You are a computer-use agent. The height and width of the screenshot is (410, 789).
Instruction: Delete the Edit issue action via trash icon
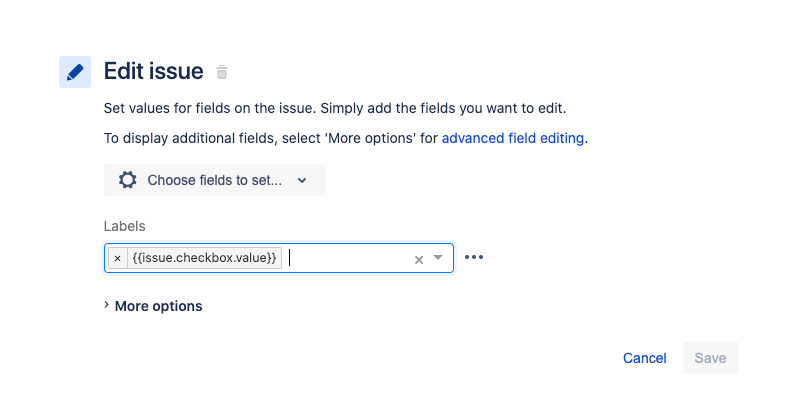[222, 73]
